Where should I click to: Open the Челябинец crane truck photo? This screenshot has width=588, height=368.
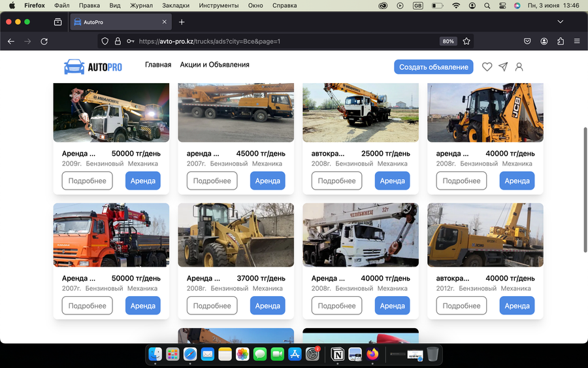[361, 235]
